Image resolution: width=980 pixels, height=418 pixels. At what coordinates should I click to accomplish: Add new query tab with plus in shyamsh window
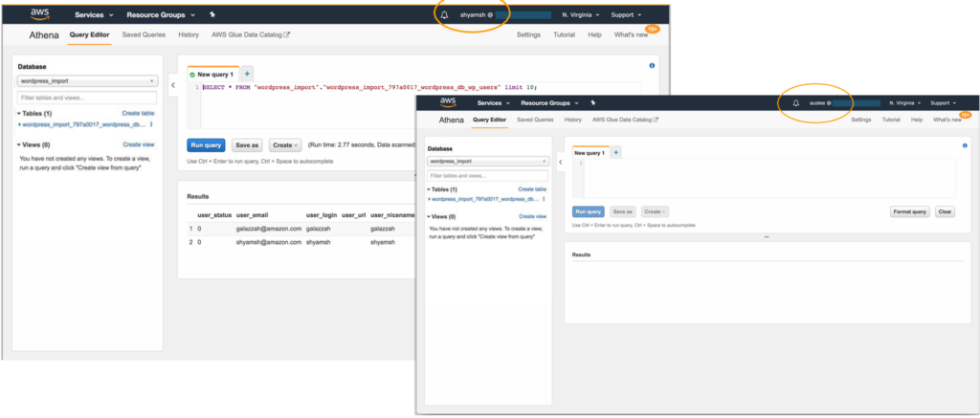[247, 74]
